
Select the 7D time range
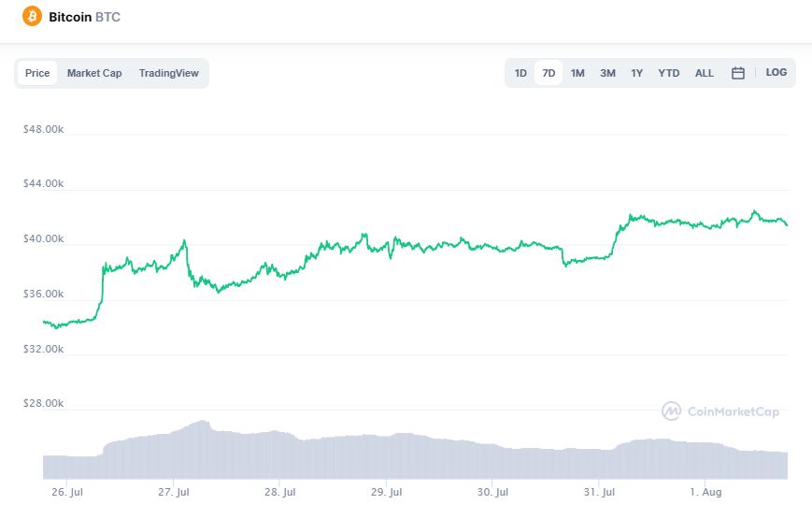tap(548, 73)
